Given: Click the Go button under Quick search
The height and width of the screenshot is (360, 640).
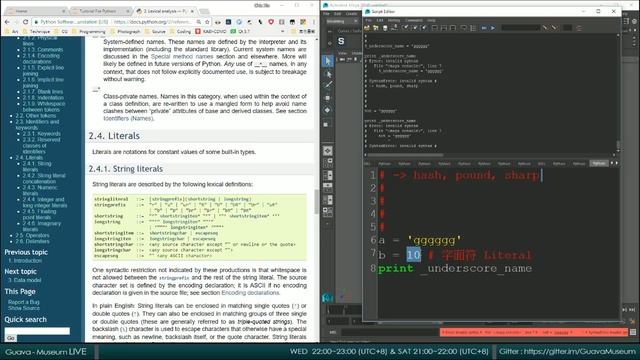Looking at the screenshot, I should (x=11, y=338).
